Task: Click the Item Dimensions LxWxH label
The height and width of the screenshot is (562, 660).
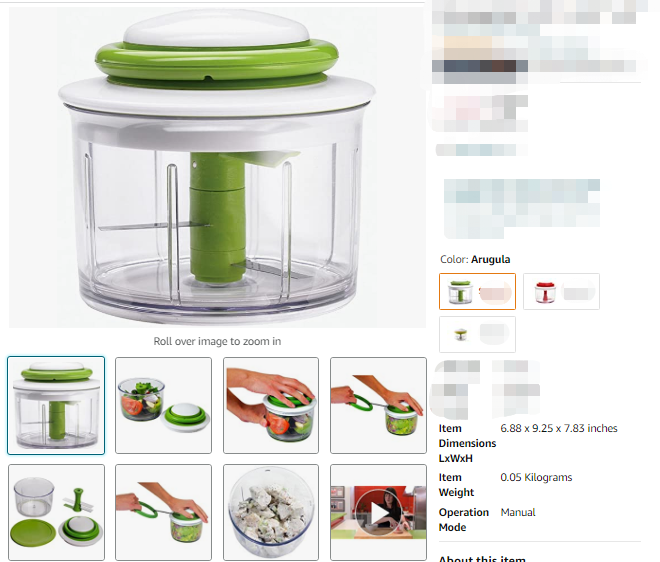Action: 467,443
